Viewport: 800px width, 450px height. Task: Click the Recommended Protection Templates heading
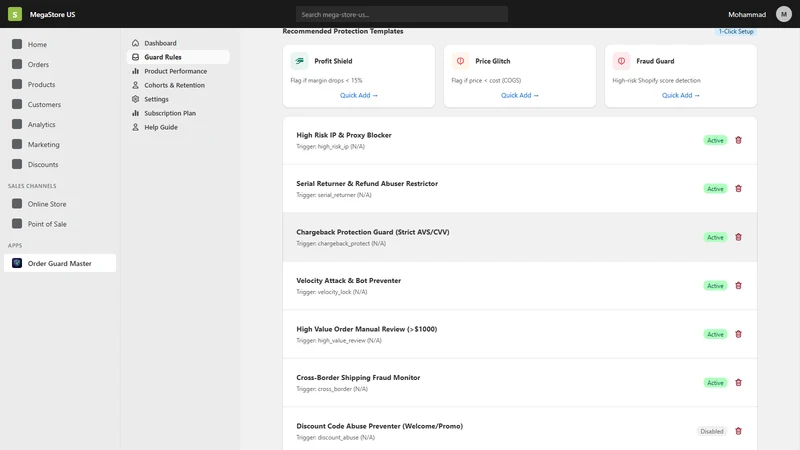click(342, 32)
